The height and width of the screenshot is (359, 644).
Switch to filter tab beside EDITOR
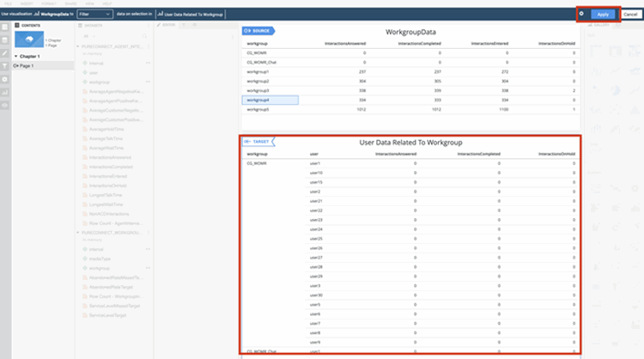click(184, 25)
